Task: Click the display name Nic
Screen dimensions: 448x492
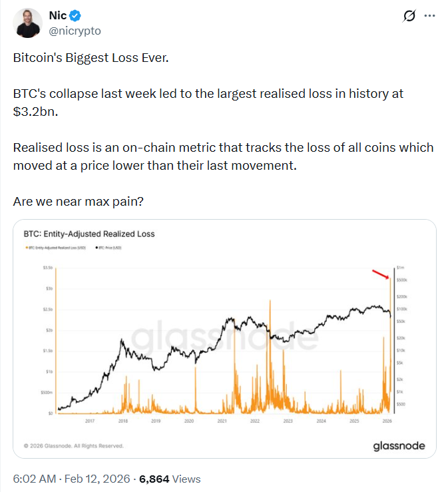Action: click(x=58, y=15)
